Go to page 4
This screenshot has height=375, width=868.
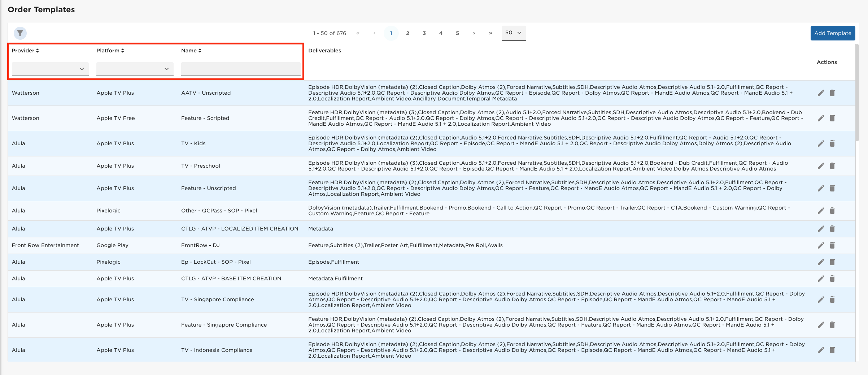(441, 33)
